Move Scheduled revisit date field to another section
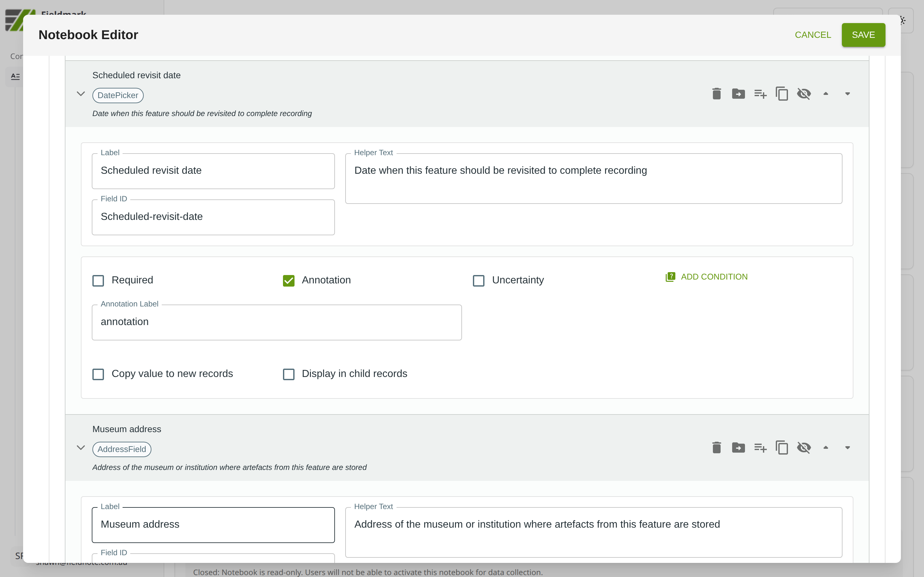 pos(738,94)
